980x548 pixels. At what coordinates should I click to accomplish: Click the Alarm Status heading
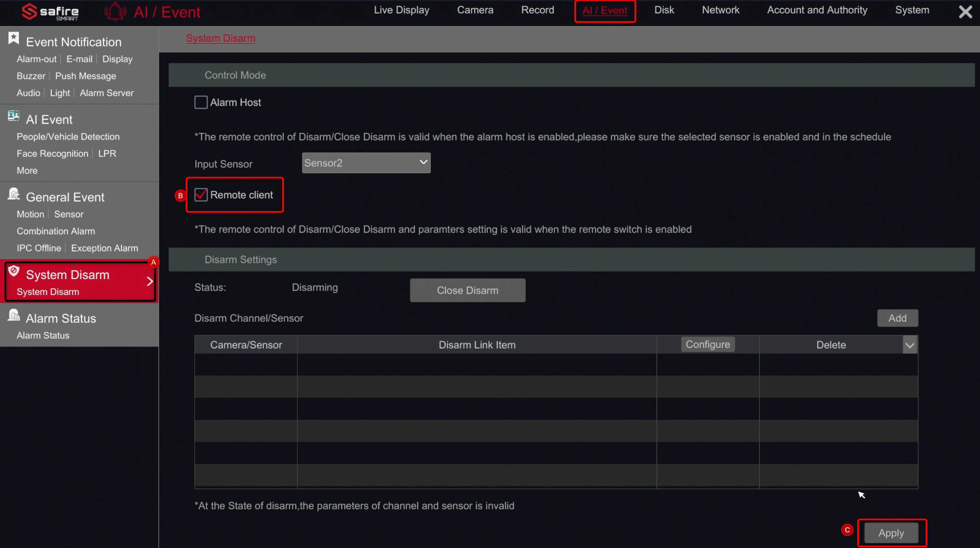coord(61,319)
